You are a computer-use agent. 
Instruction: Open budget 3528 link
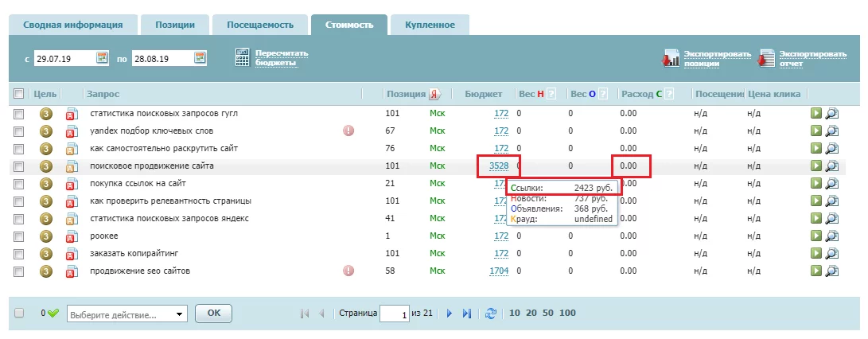tap(499, 166)
